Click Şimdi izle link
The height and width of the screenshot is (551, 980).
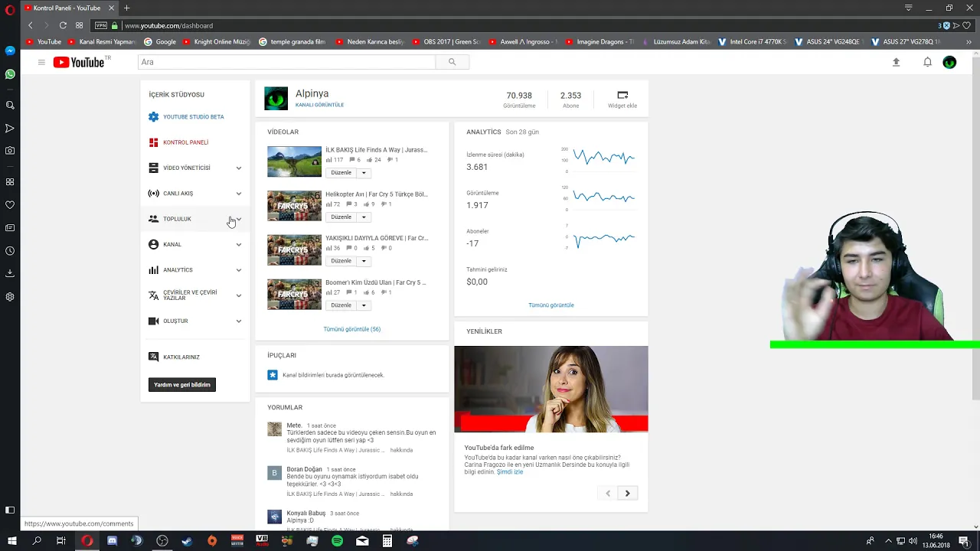(x=510, y=472)
